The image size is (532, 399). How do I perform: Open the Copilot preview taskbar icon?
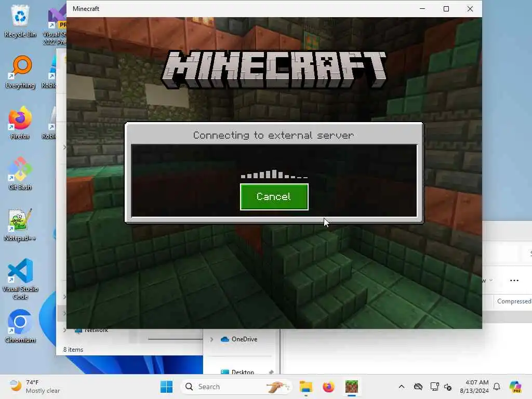[515, 387]
